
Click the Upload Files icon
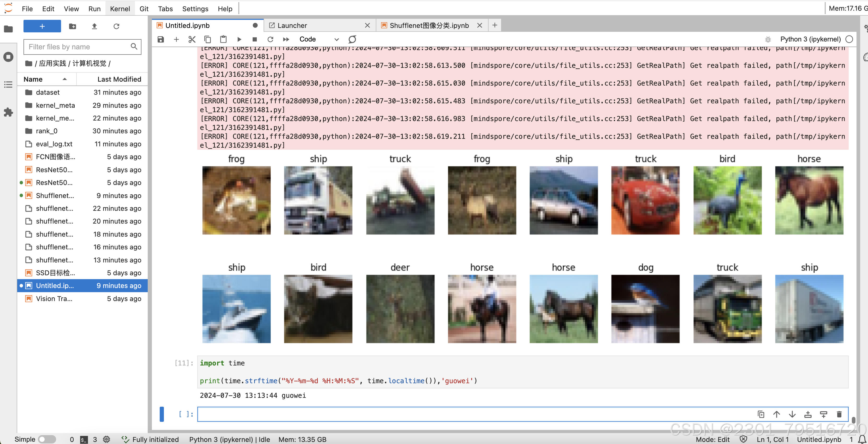pos(94,26)
